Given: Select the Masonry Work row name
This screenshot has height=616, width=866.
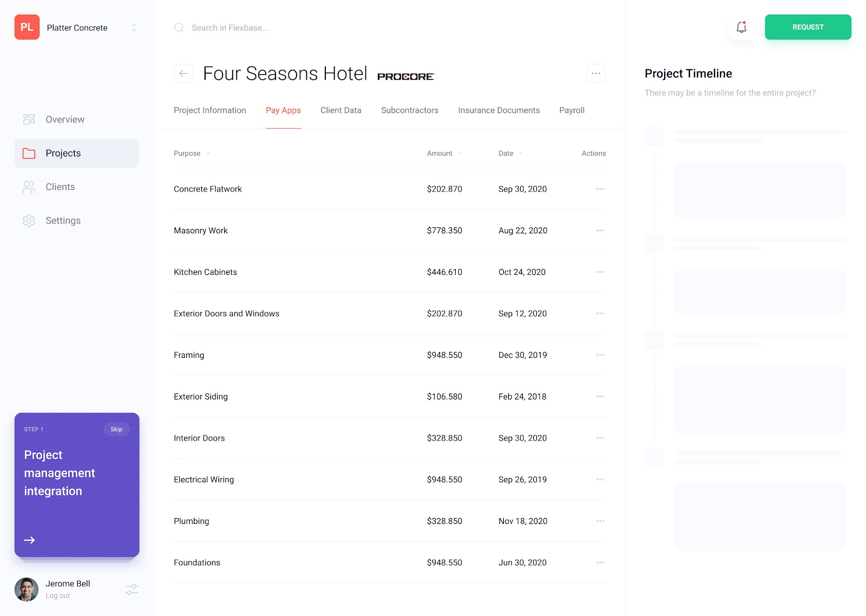Looking at the screenshot, I should [201, 231].
